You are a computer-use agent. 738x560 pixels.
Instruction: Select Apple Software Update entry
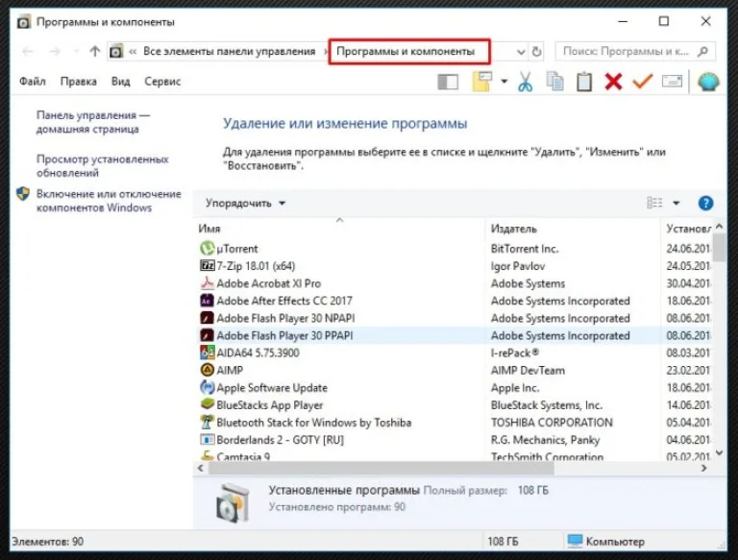pos(455,388)
